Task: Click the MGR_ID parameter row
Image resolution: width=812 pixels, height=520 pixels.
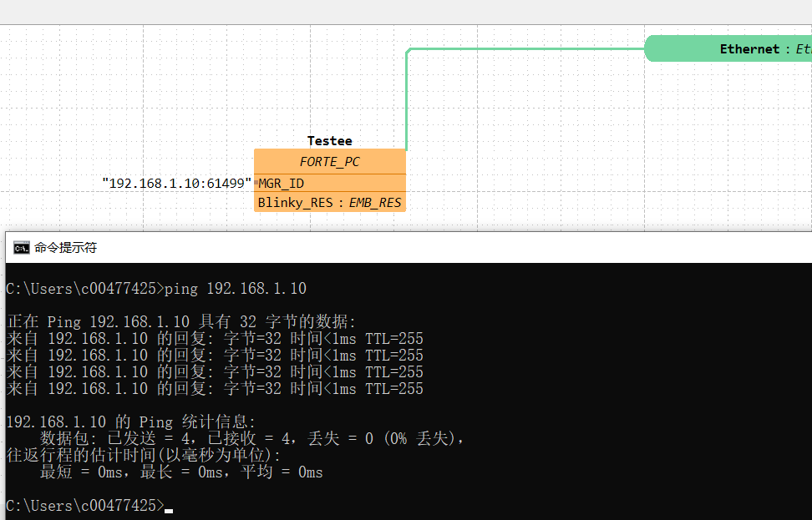Action: [x=330, y=183]
